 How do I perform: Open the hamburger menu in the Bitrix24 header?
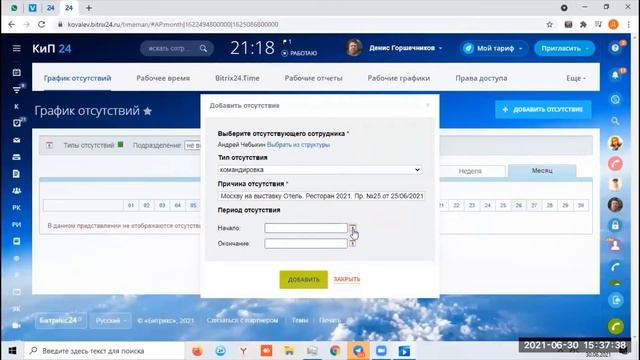16,49
